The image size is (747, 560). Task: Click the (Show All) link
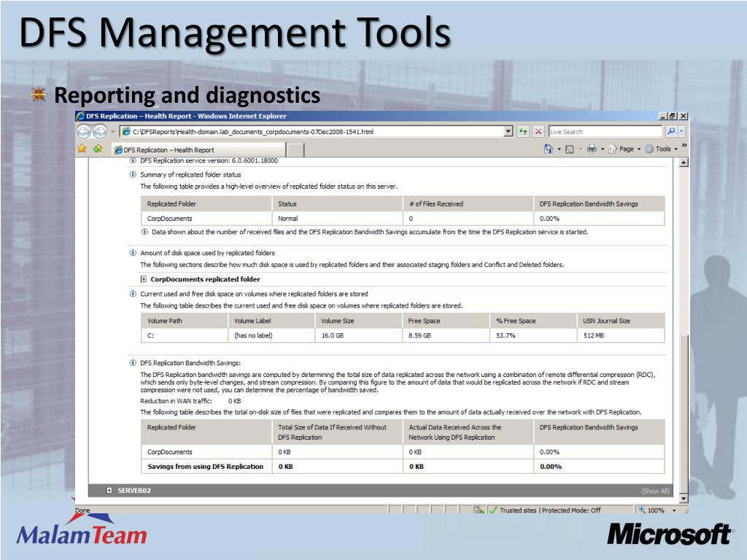click(655, 491)
